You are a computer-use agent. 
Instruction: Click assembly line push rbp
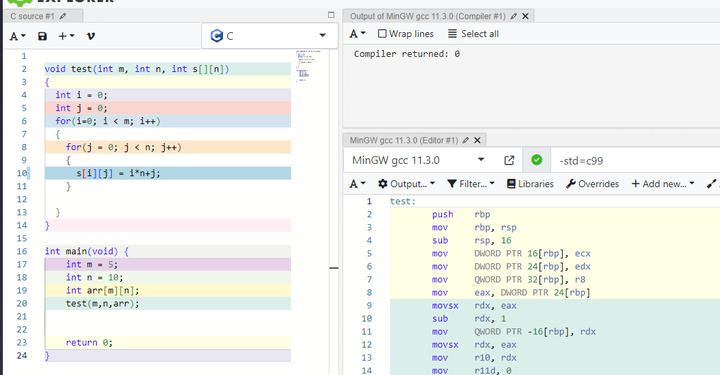461,214
